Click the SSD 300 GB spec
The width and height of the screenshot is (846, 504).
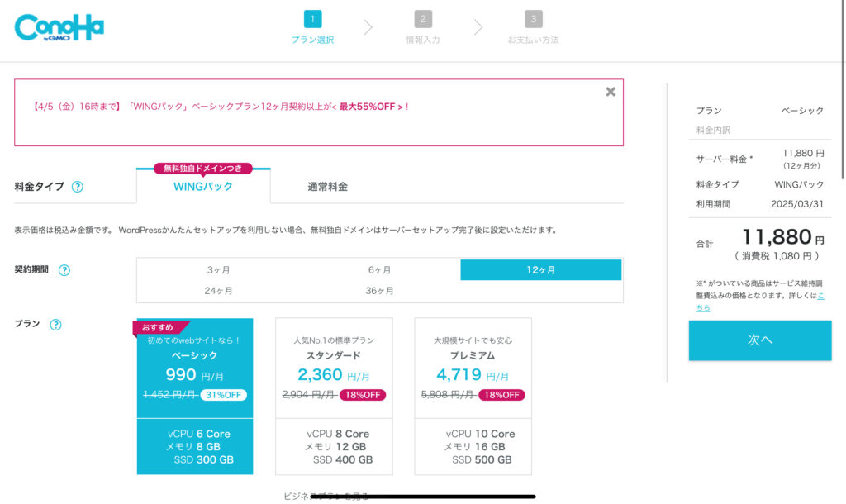(x=203, y=459)
